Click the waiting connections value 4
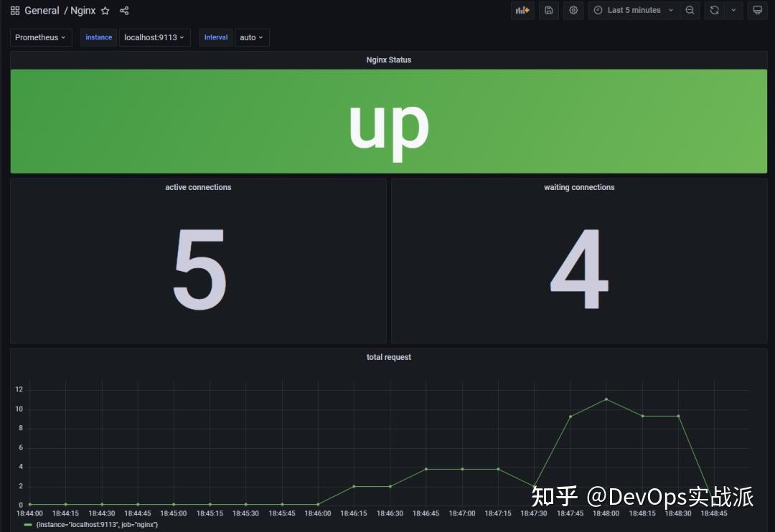 (x=579, y=270)
